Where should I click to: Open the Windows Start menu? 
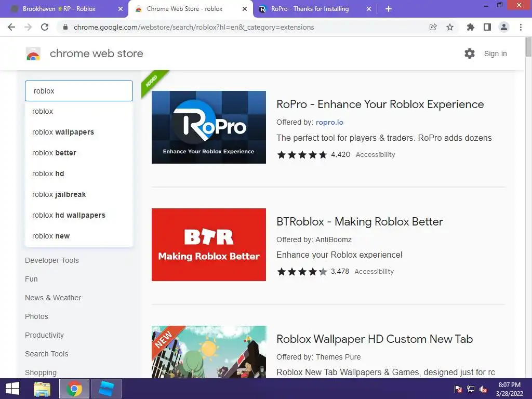tap(12, 389)
